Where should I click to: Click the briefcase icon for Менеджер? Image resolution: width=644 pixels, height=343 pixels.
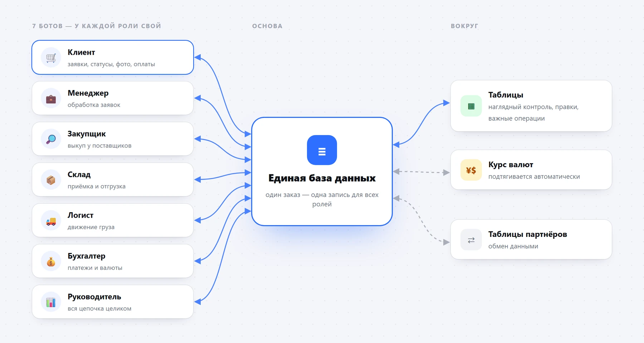point(51,98)
